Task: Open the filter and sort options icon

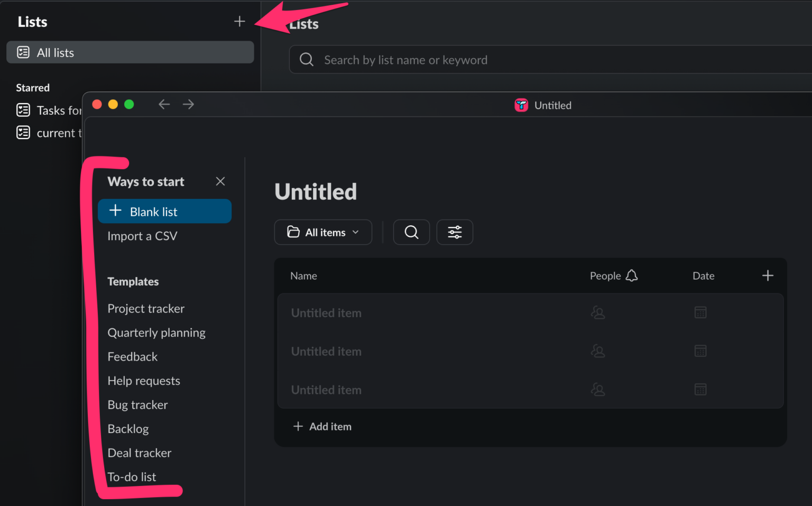Action: (455, 232)
